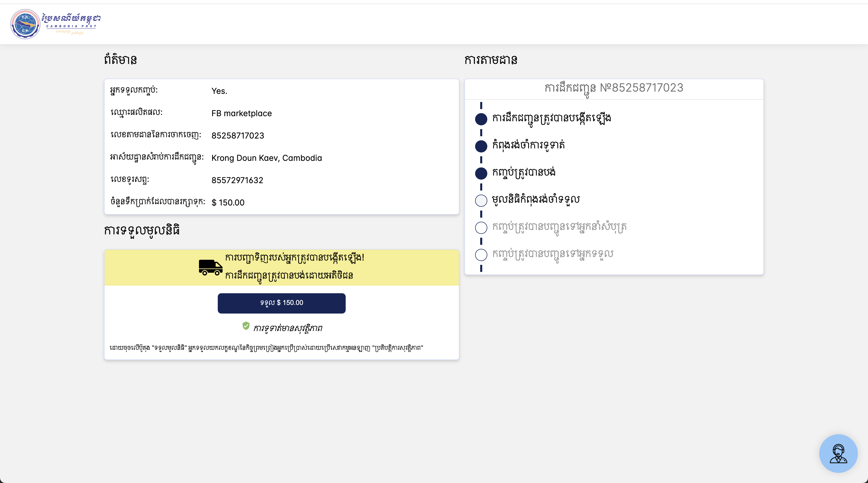Click the tracking number value 85258717023 in info
868x483 pixels.
pos(238,135)
